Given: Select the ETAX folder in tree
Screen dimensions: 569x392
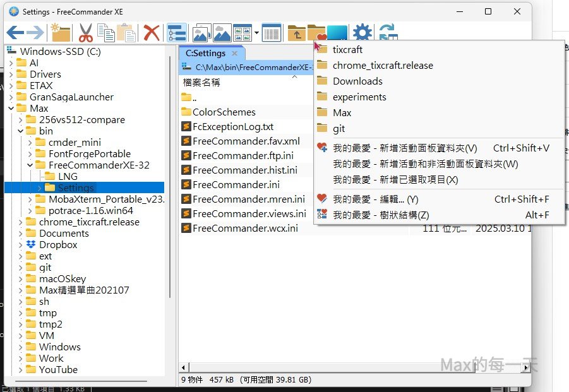Looking at the screenshot, I should click(41, 86).
